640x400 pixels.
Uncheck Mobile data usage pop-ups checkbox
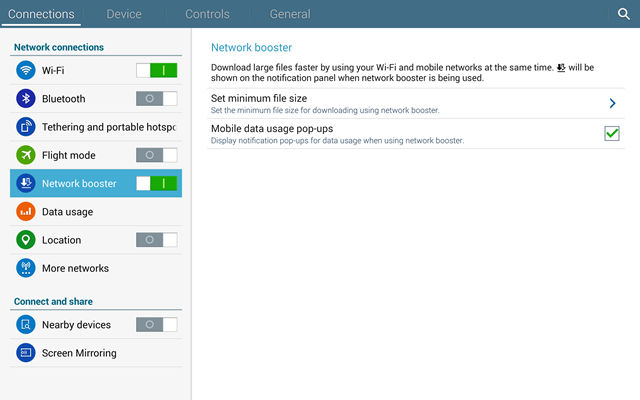[x=611, y=133]
